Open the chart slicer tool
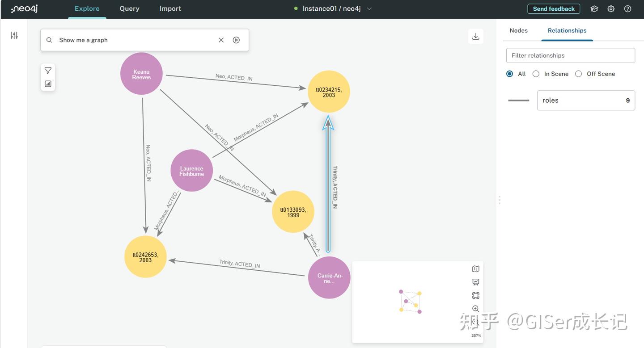644x348 pixels. coord(47,83)
